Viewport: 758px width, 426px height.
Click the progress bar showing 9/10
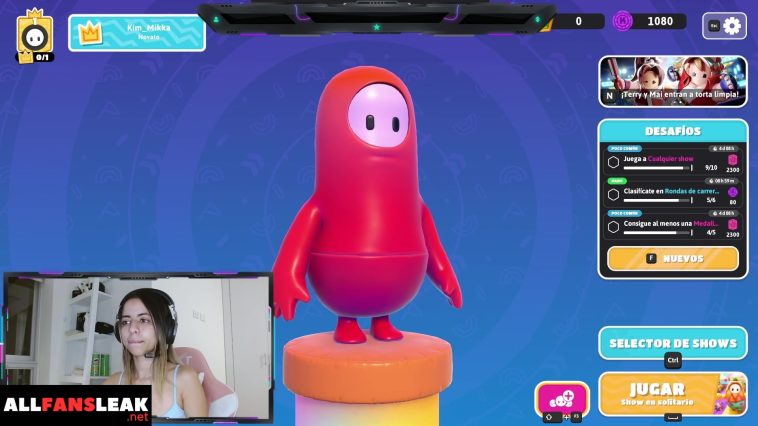pyautogui.click(x=657, y=168)
